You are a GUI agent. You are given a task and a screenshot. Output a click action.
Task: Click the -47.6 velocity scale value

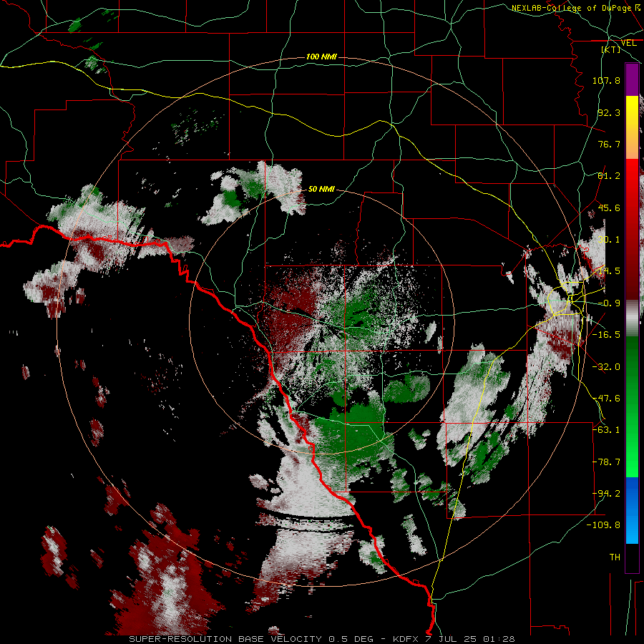606,399
